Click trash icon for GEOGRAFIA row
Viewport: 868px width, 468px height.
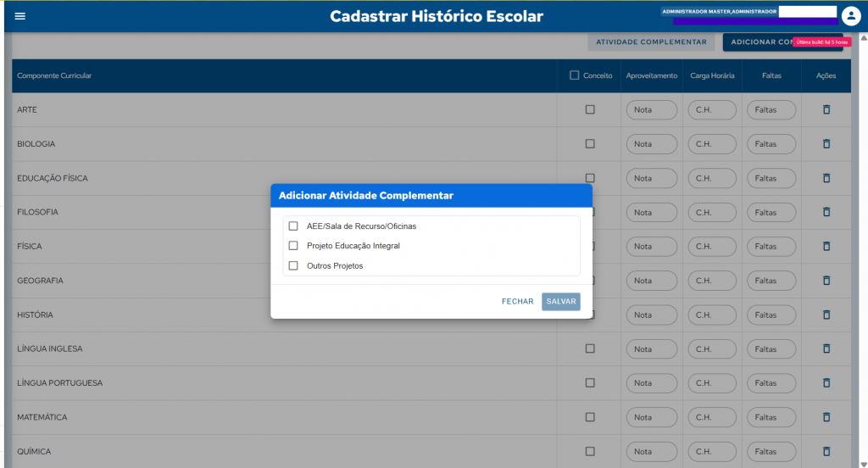click(826, 281)
